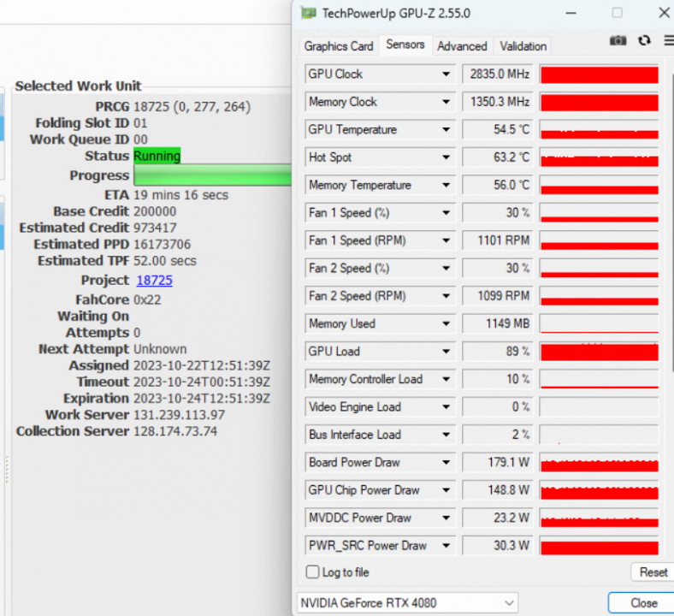Click the Estimated Credit 973417 value

click(155, 228)
